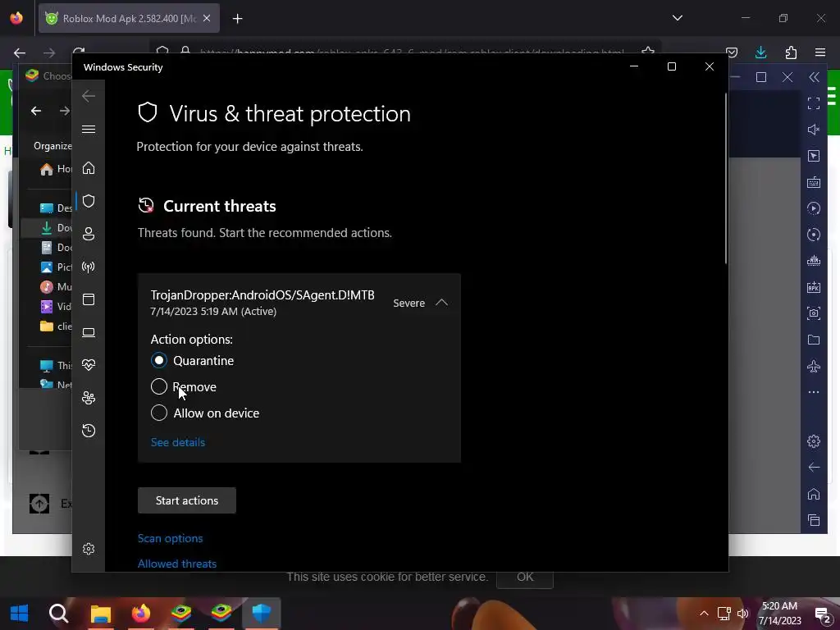Close the Roblox Mod Apk tab
Image resolution: width=840 pixels, height=630 pixels.
pos(207,18)
